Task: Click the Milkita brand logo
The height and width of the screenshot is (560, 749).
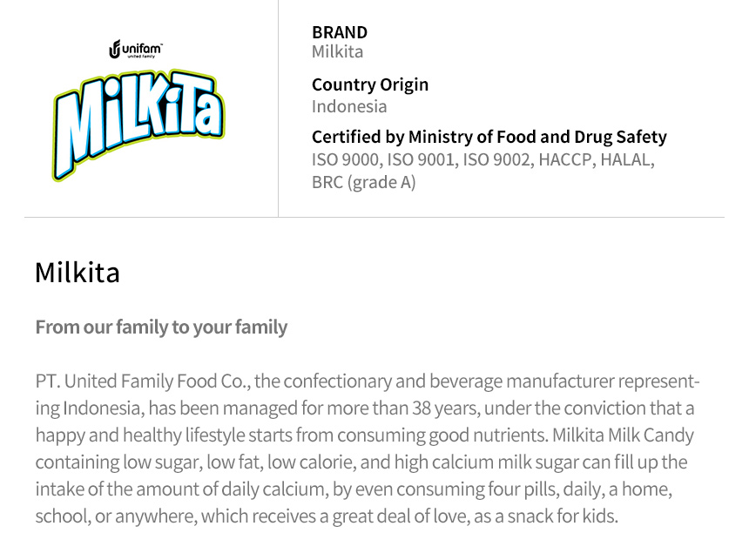Action: (x=138, y=125)
